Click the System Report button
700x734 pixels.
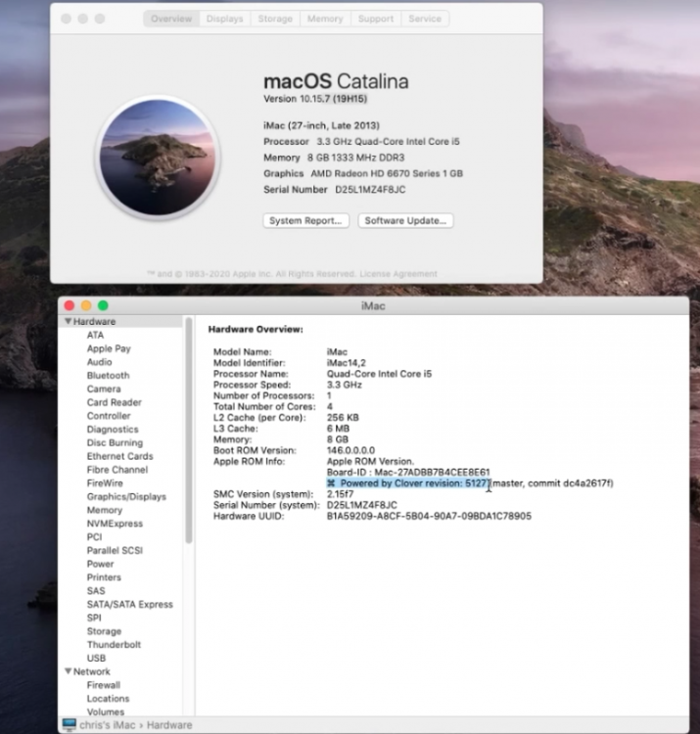(305, 220)
